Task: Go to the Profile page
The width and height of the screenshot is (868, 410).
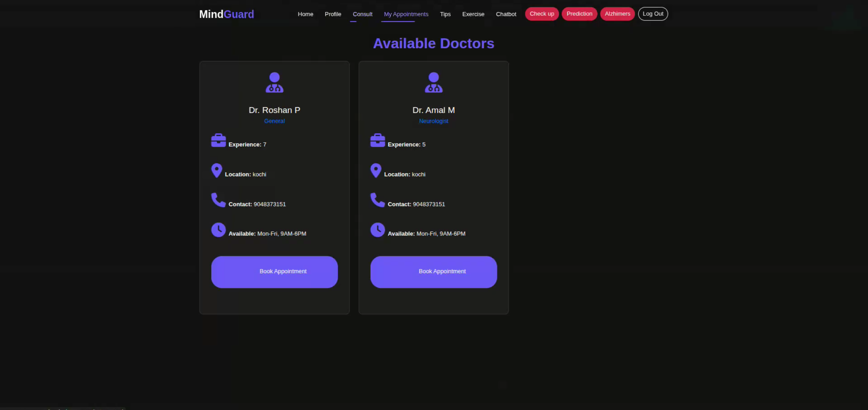Action: click(x=333, y=14)
